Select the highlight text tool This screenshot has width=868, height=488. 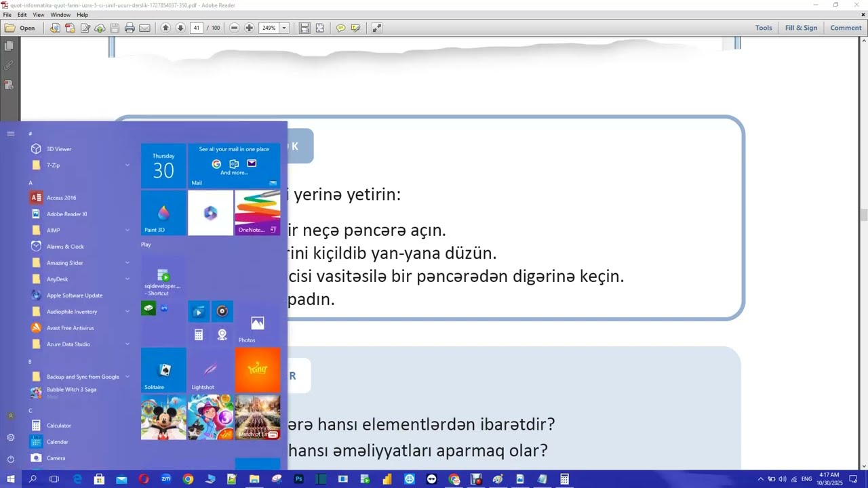[x=355, y=28]
